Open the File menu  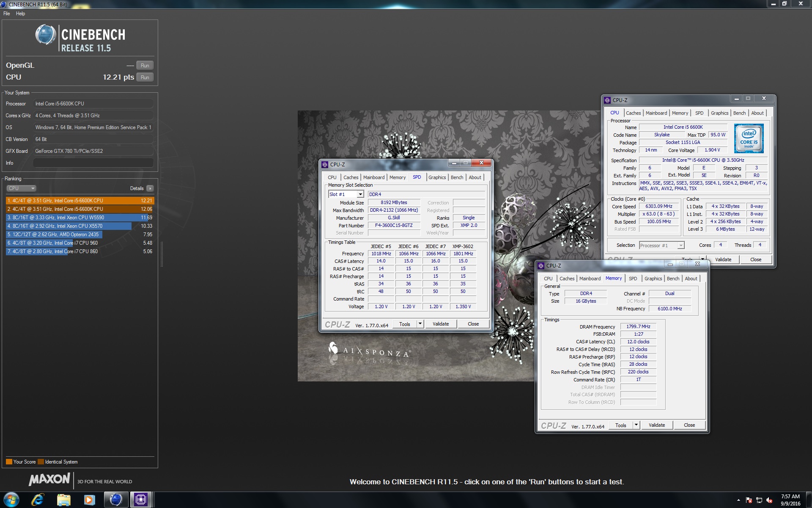7,14
